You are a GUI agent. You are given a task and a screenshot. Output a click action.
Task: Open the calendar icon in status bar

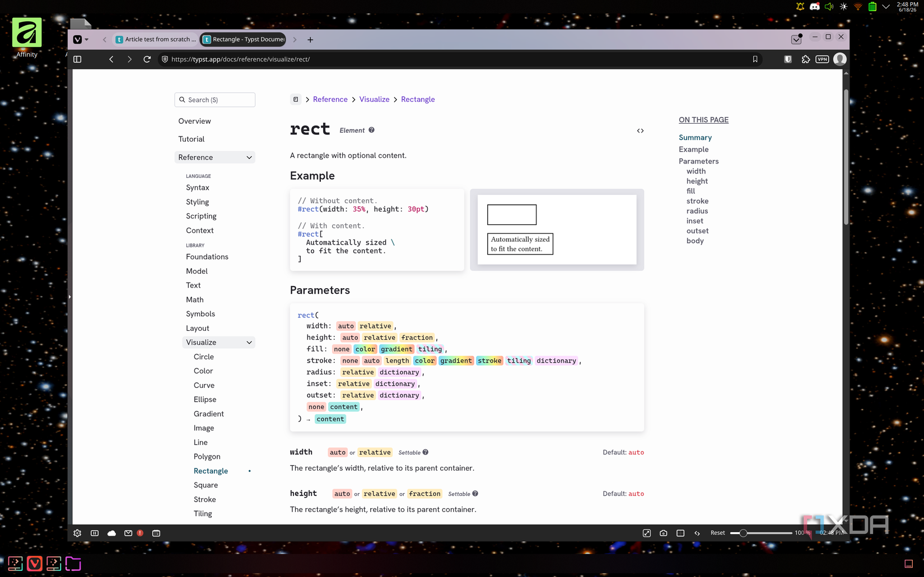156,533
